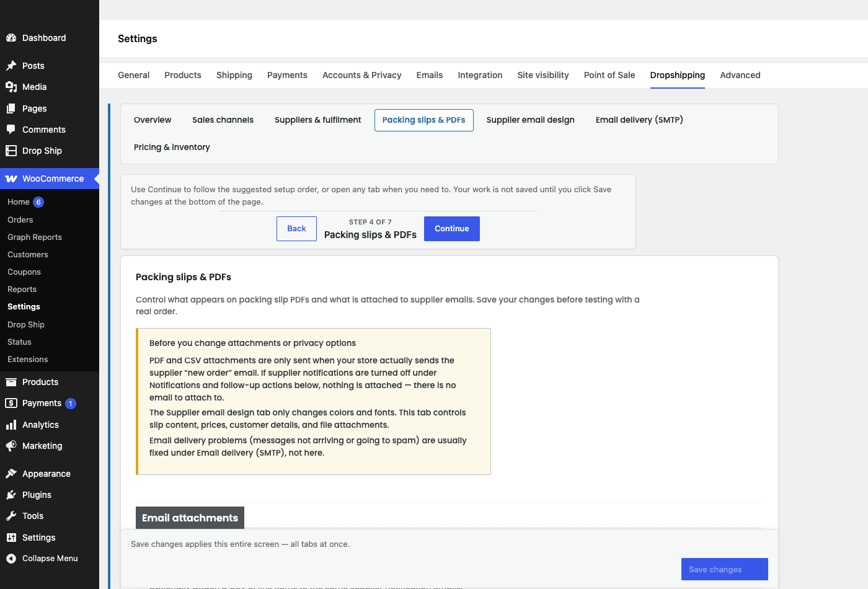Select the Dropshipping tab
Image resolution: width=868 pixels, height=589 pixels.
[x=678, y=75]
